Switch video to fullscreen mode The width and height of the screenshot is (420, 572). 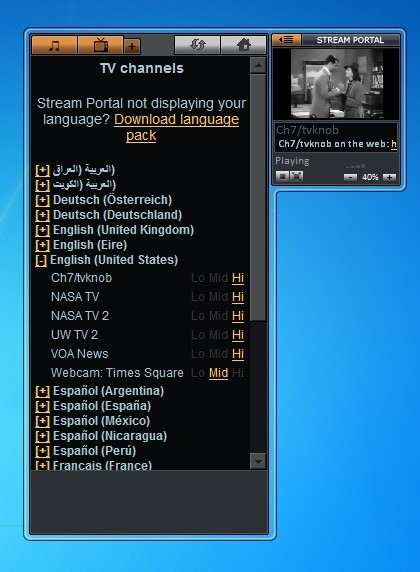tap(296, 177)
